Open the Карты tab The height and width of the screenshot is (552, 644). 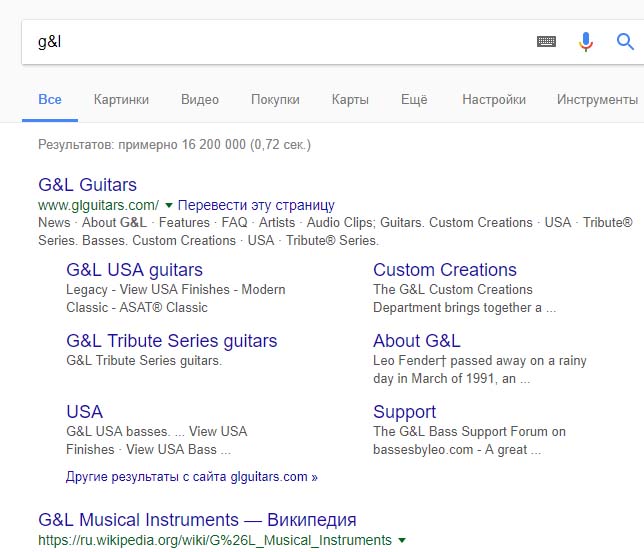click(350, 99)
